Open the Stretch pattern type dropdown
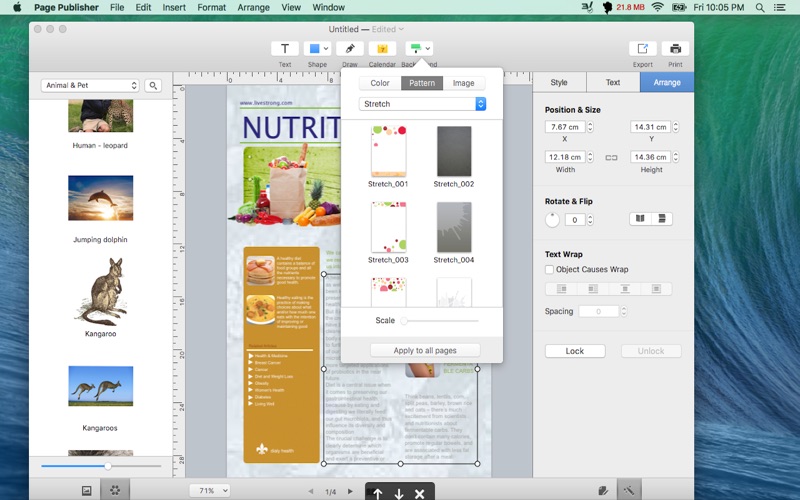The image size is (800, 500). 422,104
